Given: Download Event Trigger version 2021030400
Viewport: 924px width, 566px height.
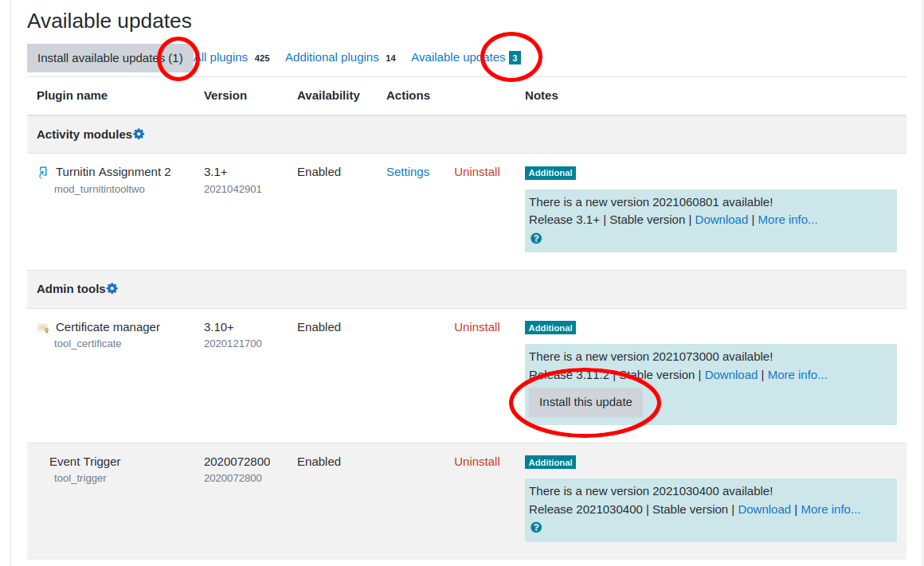Looking at the screenshot, I should tap(765, 509).
